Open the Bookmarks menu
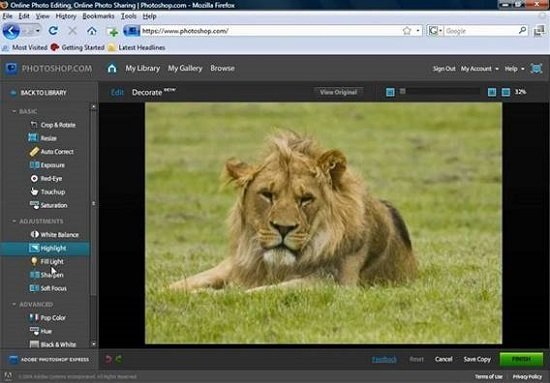The width and height of the screenshot is (550, 383). (x=98, y=16)
